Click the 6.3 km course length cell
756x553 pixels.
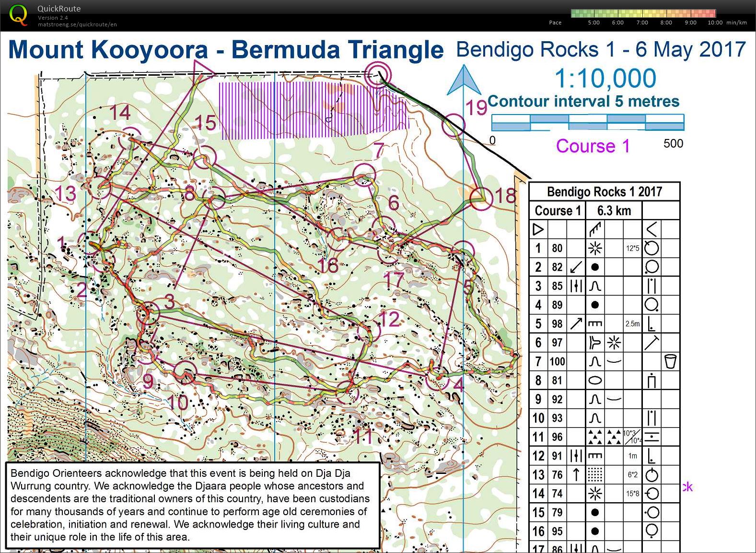click(x=614, y=211)
